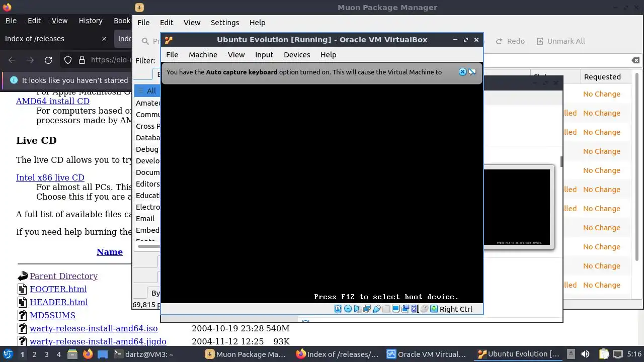Screen dimensions: 644x362
Task: Click the Requested column header
Action: click(602, 77)
